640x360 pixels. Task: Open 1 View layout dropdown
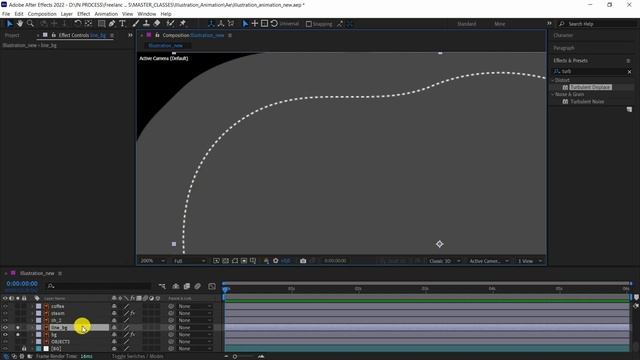(530, 261)
